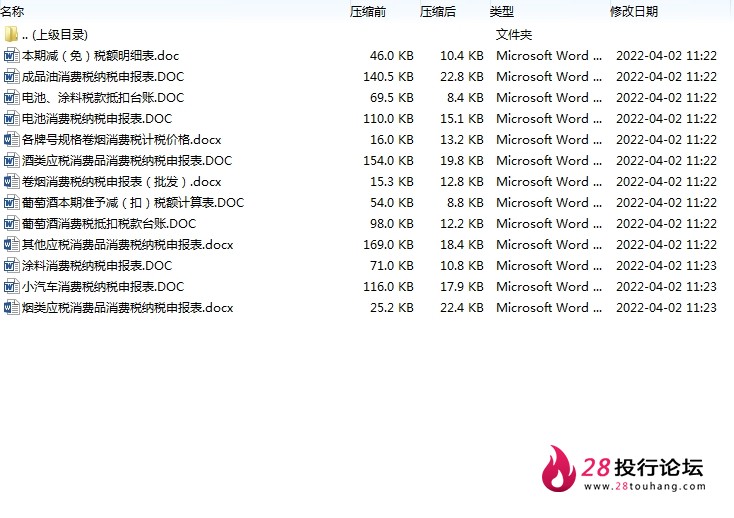This screenshot has height=518, width=734.
Task: Select file 涂料消费税纳税申报表.DOC
Action: [97, 266]
